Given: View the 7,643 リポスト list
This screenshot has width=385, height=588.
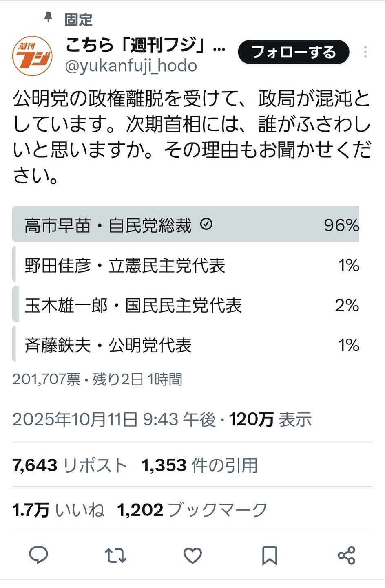Looking at the screenshot, I should (x=70, y=465).
